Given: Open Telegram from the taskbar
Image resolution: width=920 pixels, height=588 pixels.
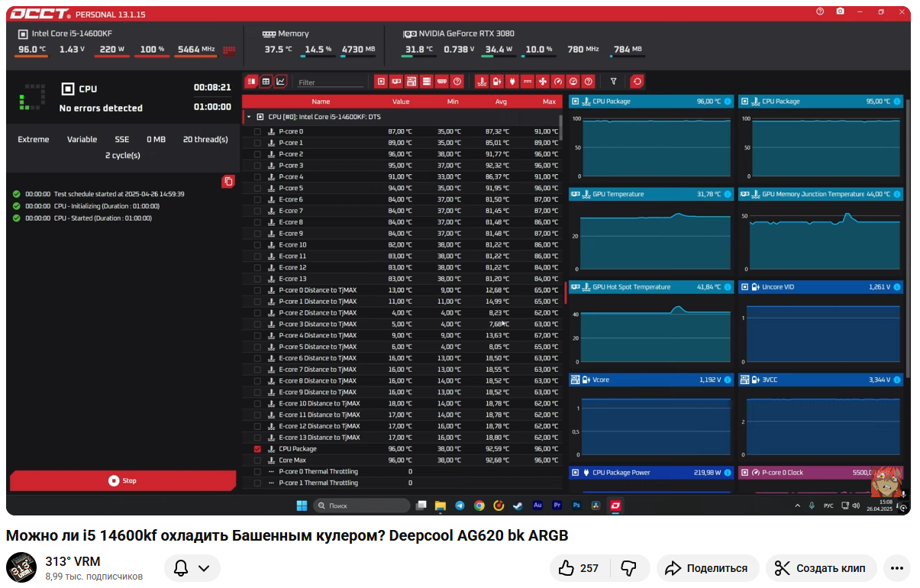Looking at the screenshot, I should pos(460,506).
